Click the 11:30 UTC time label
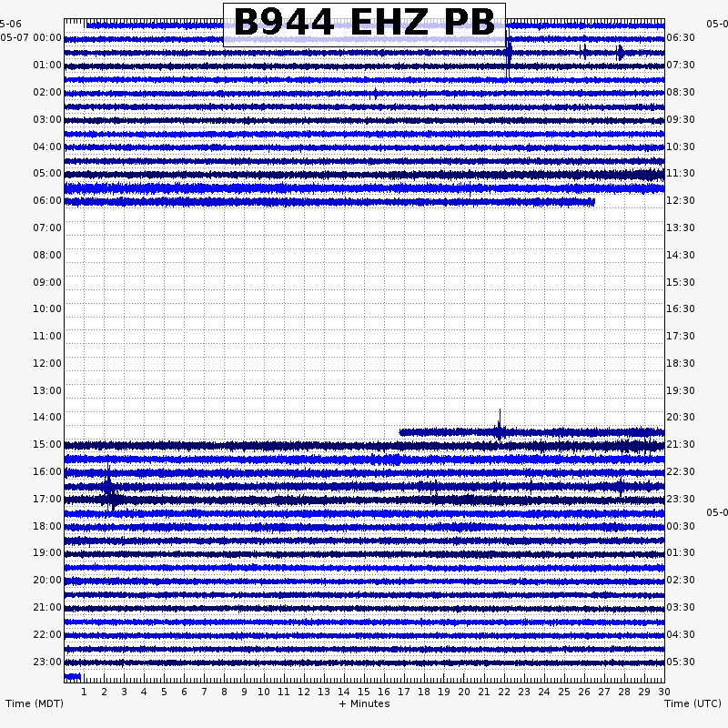728x728 pixels. 681,173
